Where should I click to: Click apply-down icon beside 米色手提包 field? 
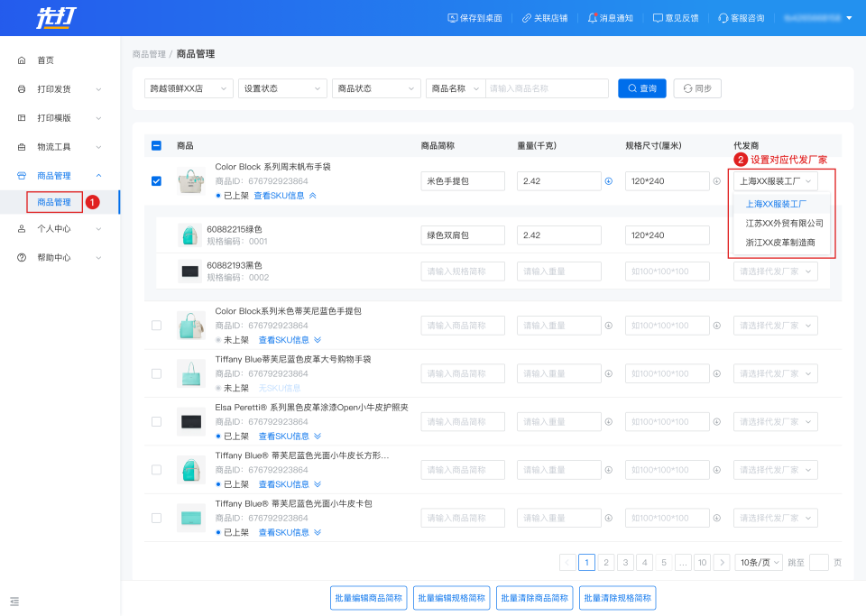tap(608, 181)
